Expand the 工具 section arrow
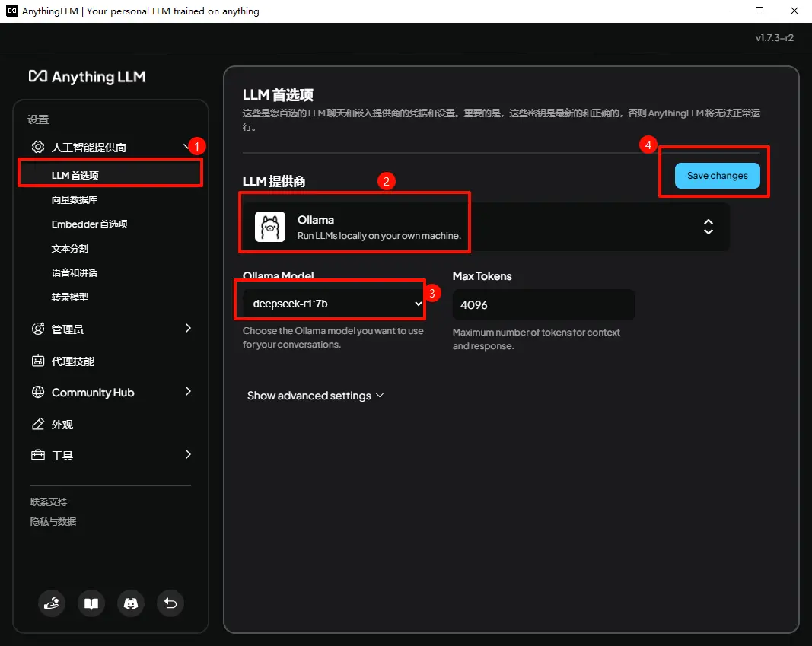The height and width of the screenshot is (646, 812). pos(188,454)
